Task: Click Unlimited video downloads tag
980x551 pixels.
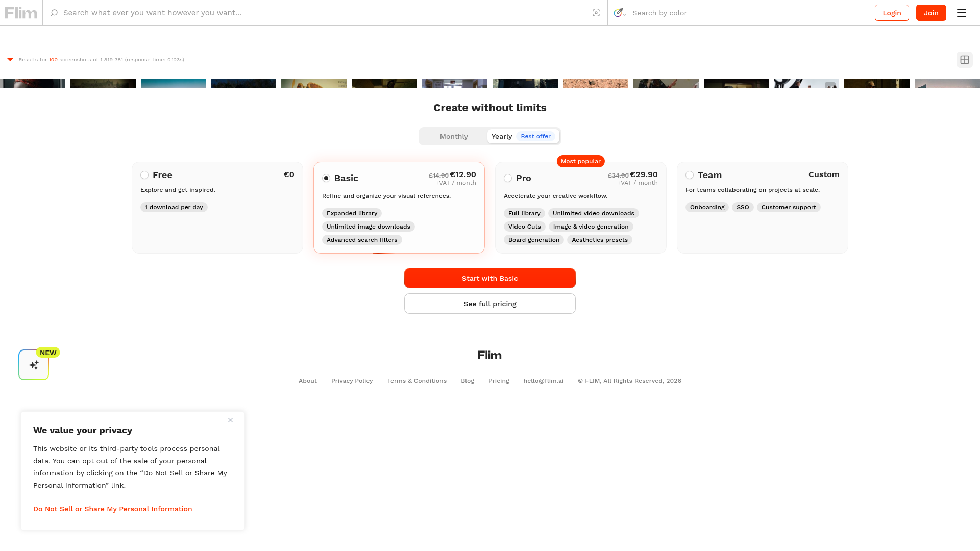Action: tap(594, 213)
